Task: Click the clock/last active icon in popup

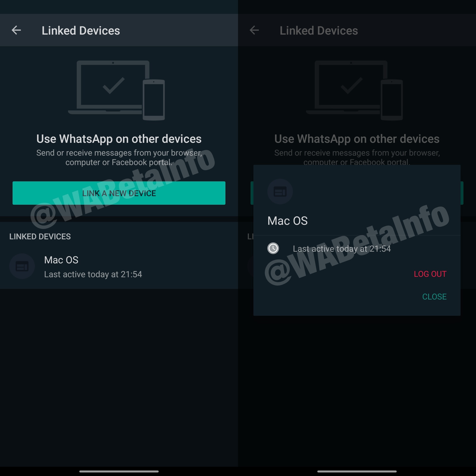Action: click(274, 248)
